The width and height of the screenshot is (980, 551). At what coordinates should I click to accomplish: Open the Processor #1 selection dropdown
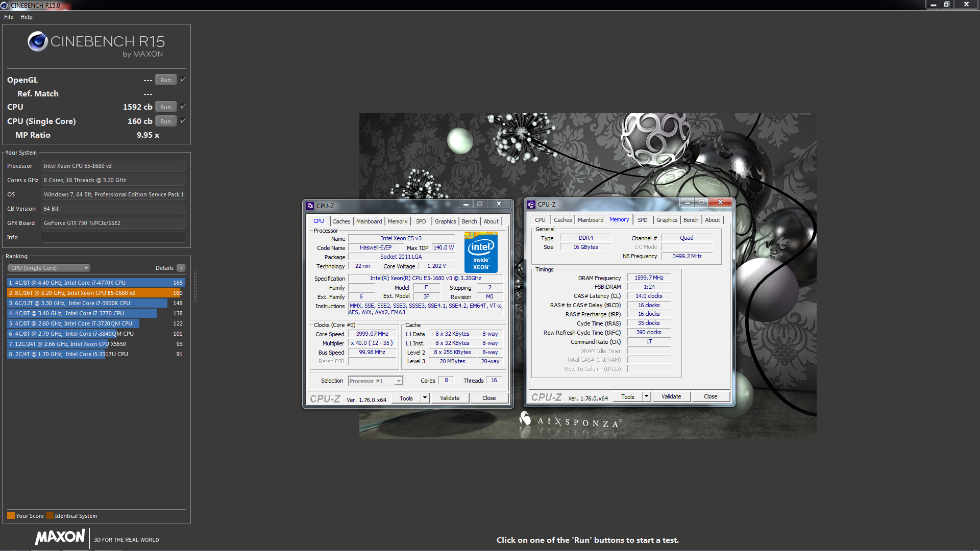(x=398, y=381)
